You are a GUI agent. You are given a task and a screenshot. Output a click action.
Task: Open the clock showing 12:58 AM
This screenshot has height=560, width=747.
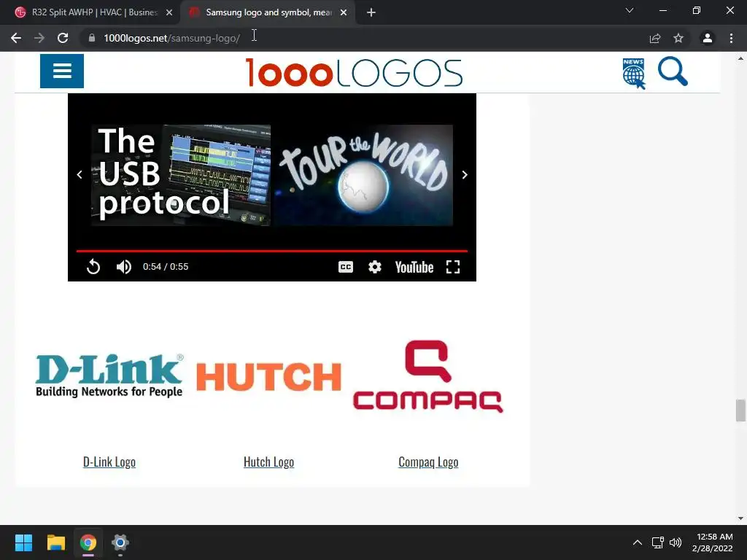(712, 542)
